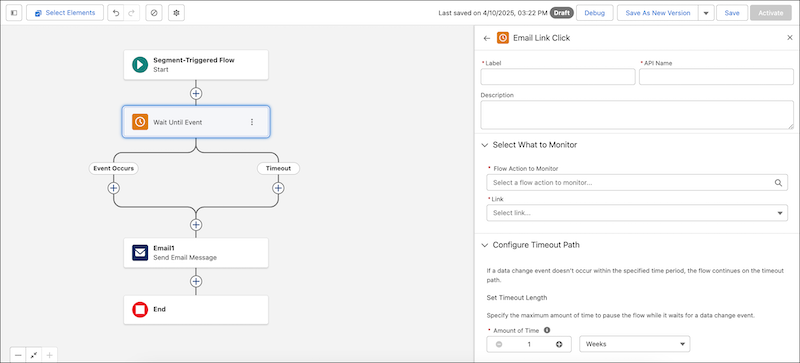Open the Link select dropdown

(x=637, y=213)
